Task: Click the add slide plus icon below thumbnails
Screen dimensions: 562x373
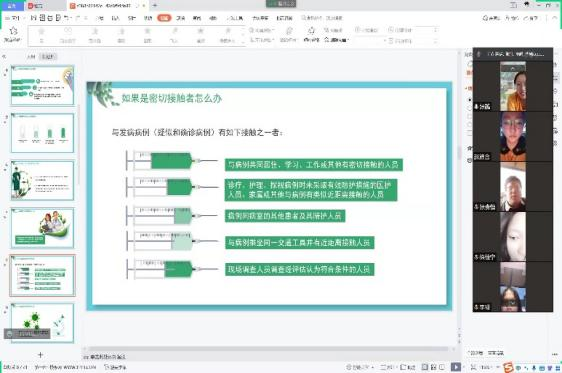Action: (40, 355)
